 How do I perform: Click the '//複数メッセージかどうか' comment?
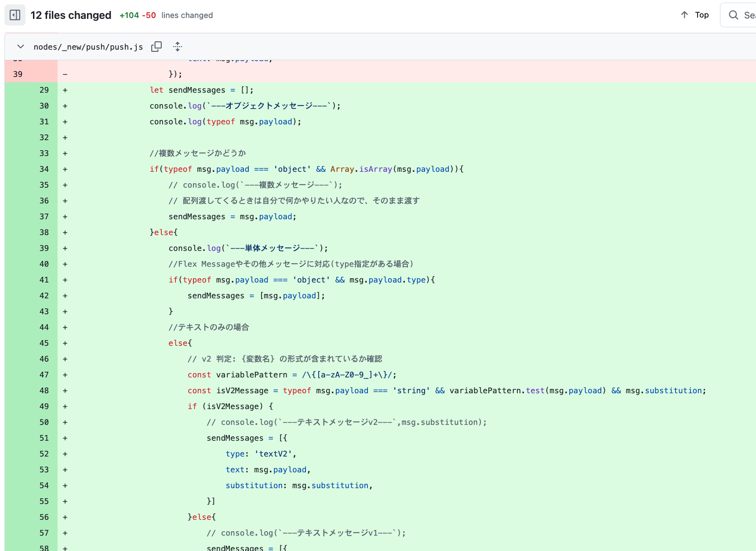pos(198,153)
